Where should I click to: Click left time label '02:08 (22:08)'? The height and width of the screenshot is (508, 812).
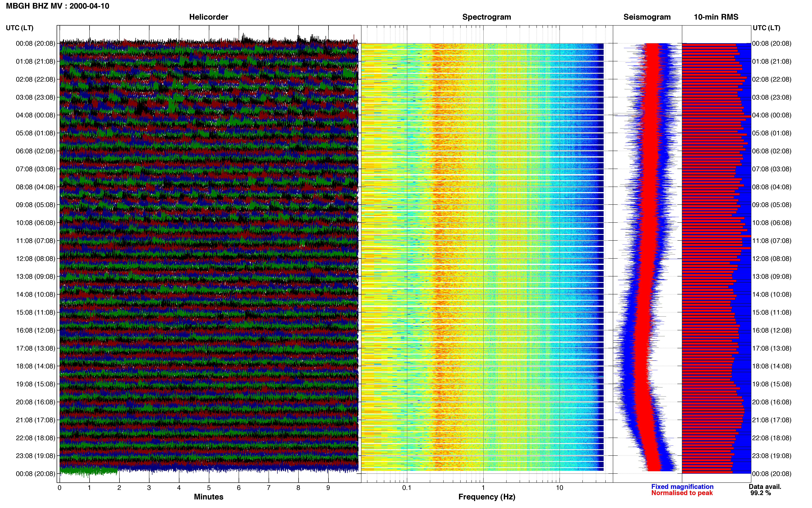click(x=35, y=79)
